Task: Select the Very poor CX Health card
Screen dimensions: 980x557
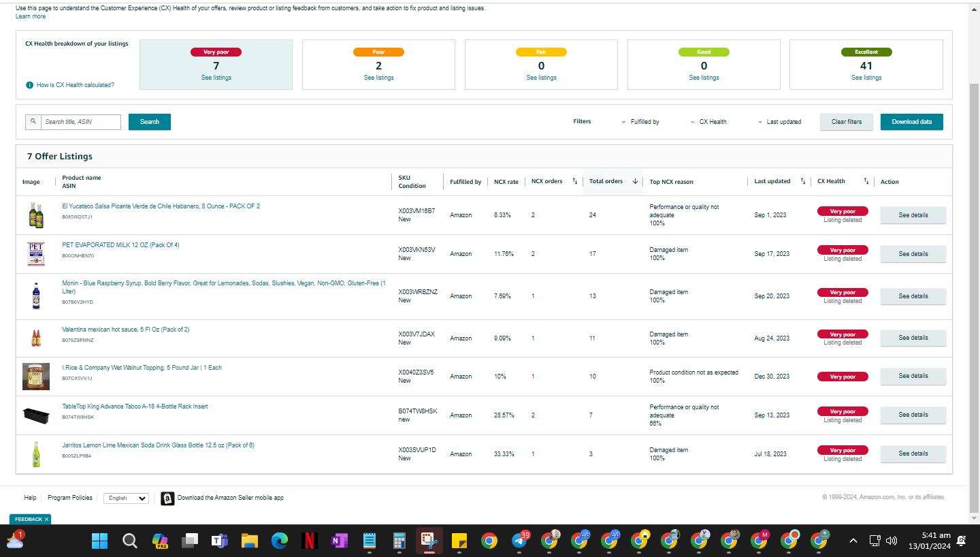Action: click(x=216, y=65)
